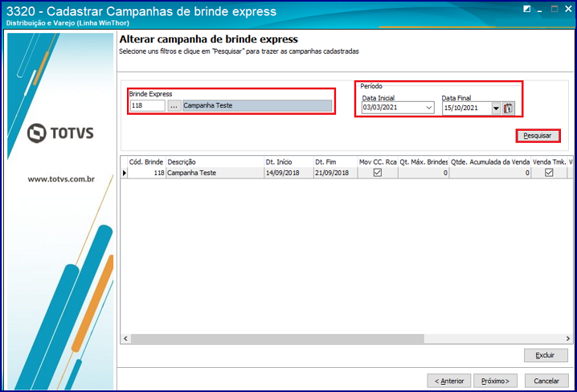This screenshot has height=392, width=577.
Task: Click the date cell 14/09/2018
Action: click(x=288, y=173)
